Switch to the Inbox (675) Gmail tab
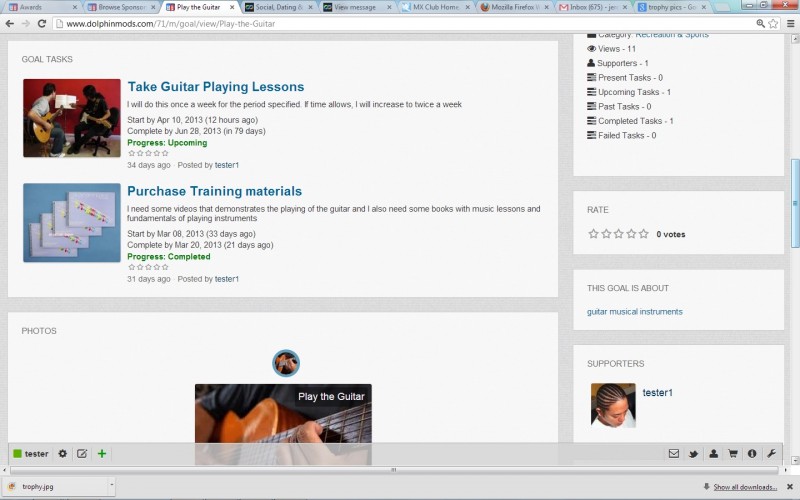 tap(592, 7)
